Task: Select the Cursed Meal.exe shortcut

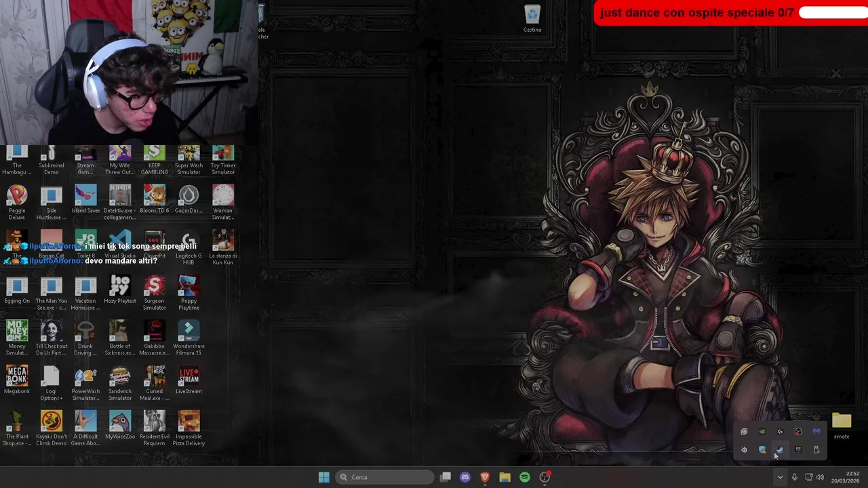Action: click(x=154, y=383)
